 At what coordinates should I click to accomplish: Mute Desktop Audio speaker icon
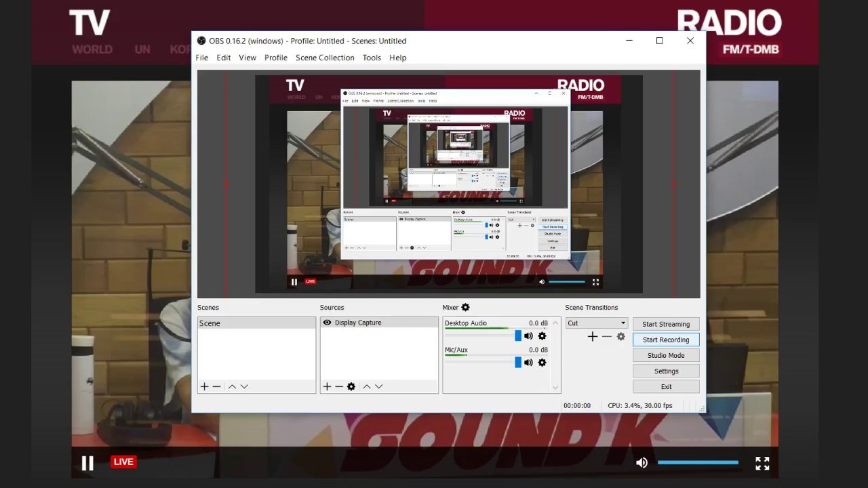[528, 336]
